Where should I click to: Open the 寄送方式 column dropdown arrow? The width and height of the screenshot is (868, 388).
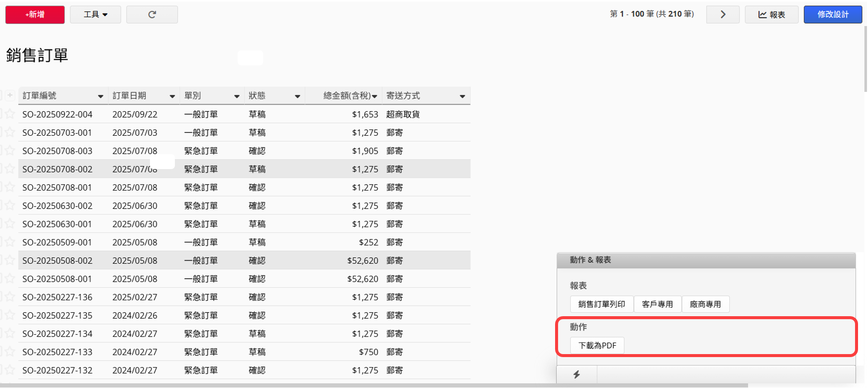coord(462,96)
